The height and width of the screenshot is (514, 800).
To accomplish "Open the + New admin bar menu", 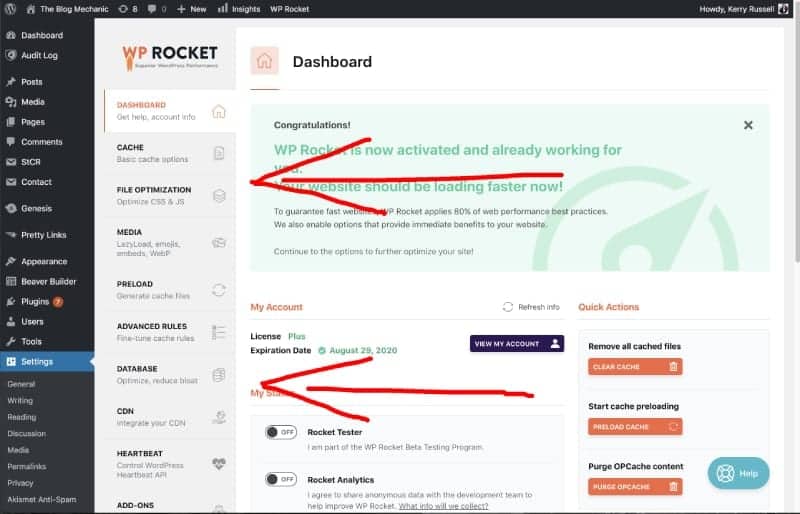I will tap(191, 8).
